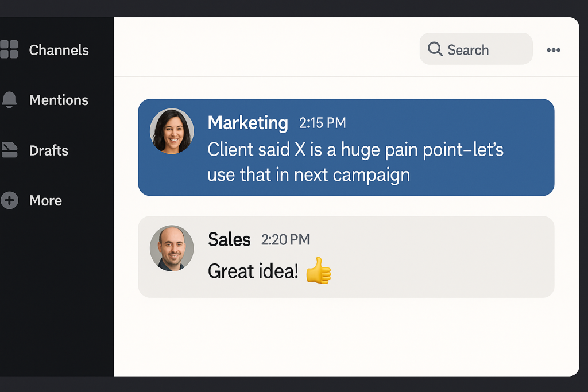The width and height of the screenshot is (588, 392).
Task: Click the Marketing sender's avatar photo
Action: (172, 131)
